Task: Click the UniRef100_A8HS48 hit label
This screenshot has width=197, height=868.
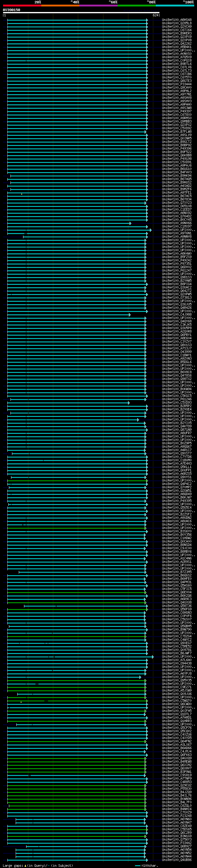Action: coord(177,20)
